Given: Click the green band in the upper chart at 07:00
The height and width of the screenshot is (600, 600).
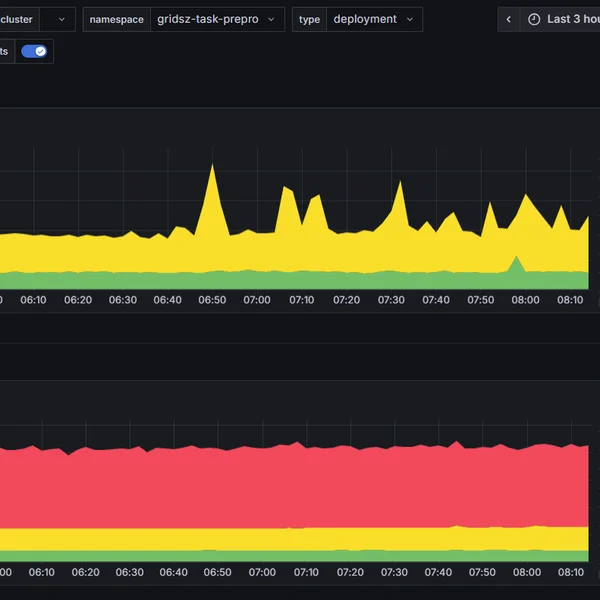Looking at the screenshot, I should pyautogui.click(x=257, y=280).
